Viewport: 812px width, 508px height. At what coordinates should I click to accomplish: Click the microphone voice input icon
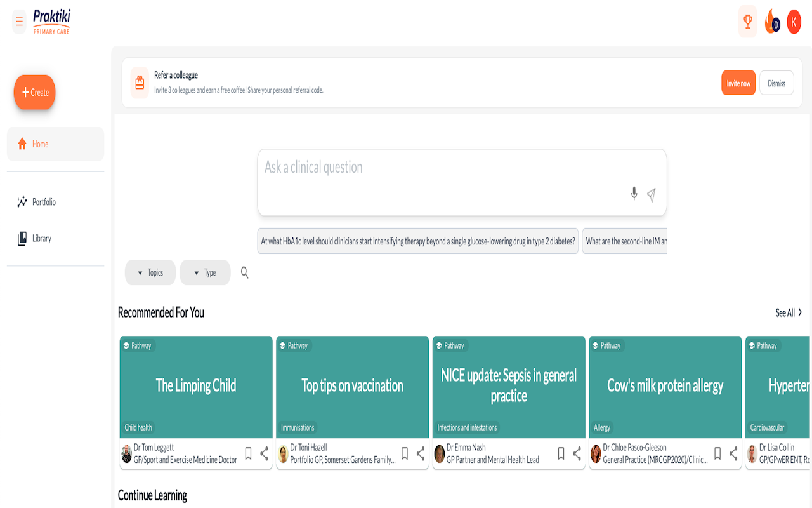[x=634, y=194]
